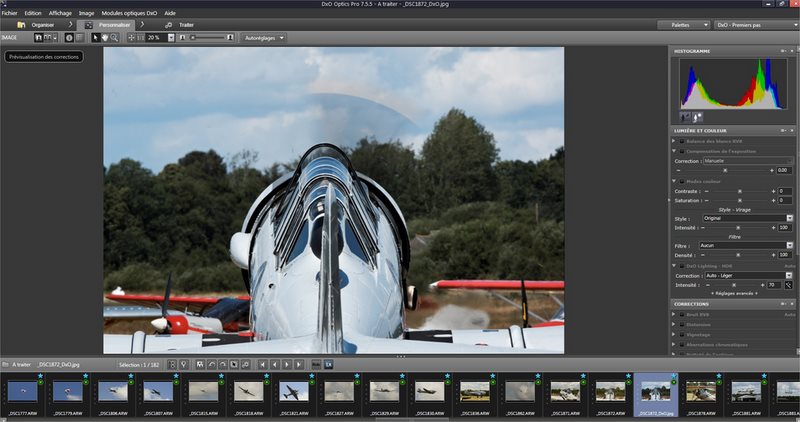800x422 pixels.
Task: Switch to the Traiter tab
Action: coord(180,24)
